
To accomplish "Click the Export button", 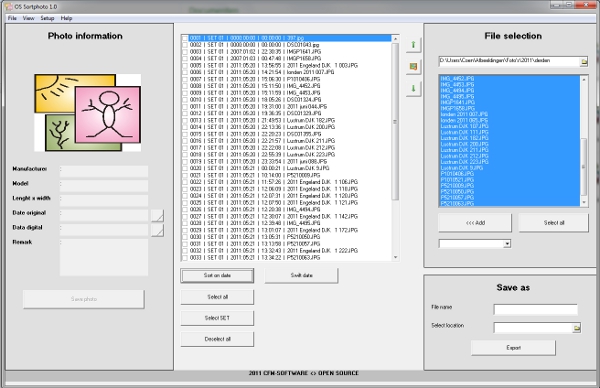I will 513,348.
